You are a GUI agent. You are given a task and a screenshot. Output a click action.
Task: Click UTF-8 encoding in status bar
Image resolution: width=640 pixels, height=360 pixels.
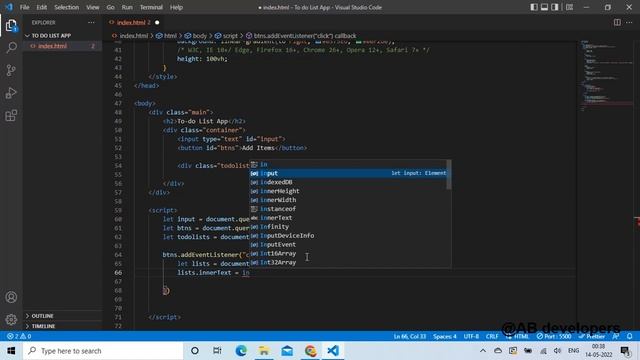[x=471, y=336]
